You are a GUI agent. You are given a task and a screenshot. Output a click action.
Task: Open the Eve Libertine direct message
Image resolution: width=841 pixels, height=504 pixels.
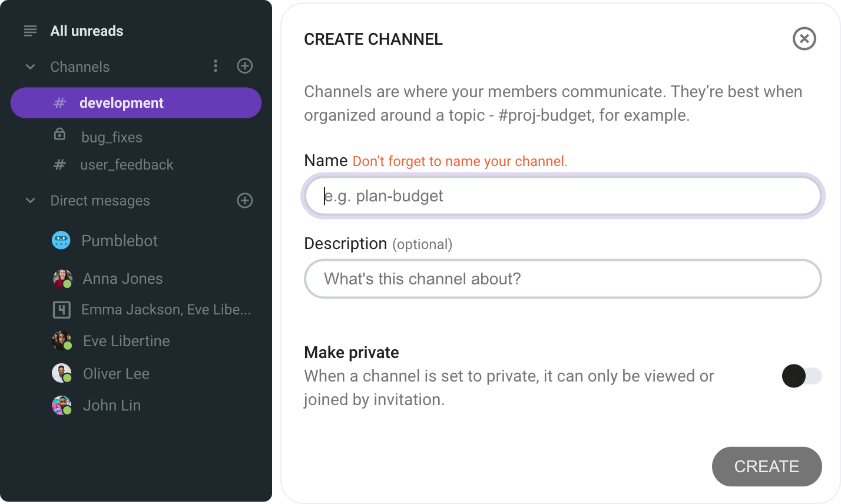pyautogui.click(x=126, y=340)
